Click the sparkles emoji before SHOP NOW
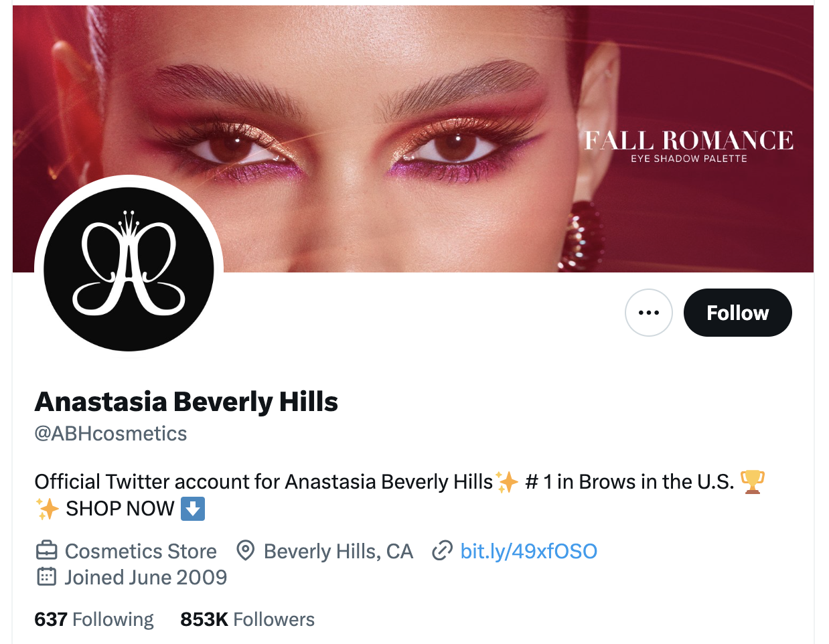 pyautogui.click(x=48, y=509)
